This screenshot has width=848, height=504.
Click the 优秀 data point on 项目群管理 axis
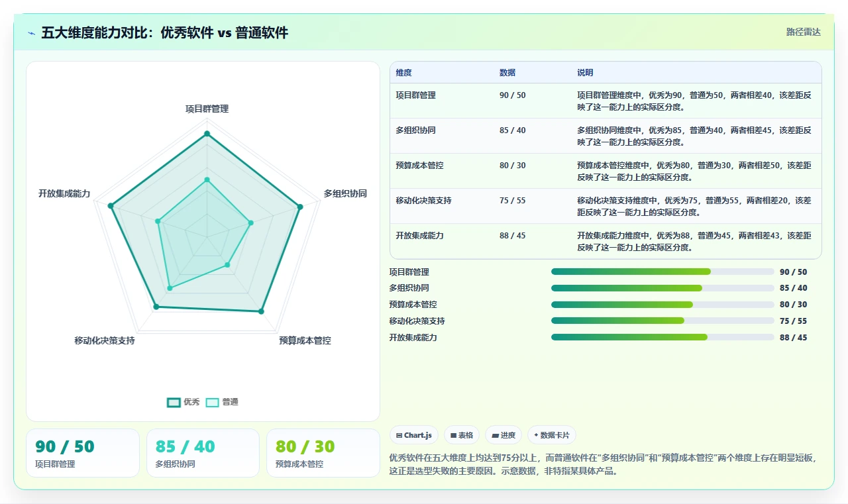[x=207, y=134]
